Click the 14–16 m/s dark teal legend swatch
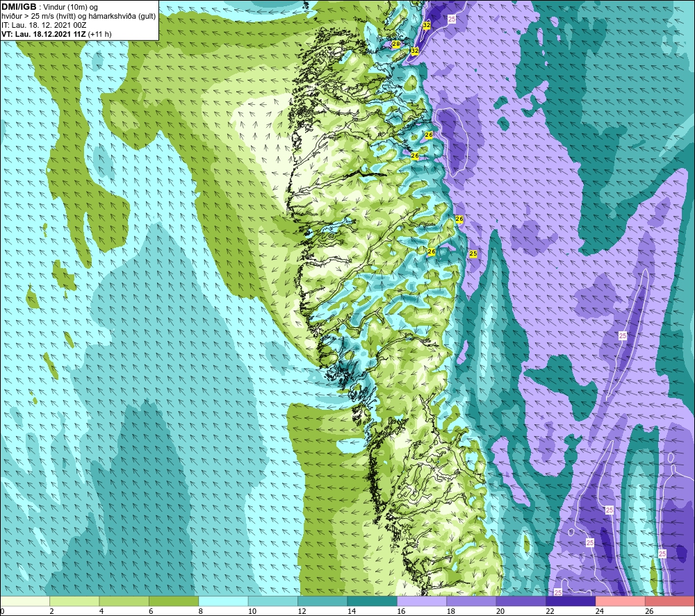This screenshot has height=616, width=695. click(373, 601)
